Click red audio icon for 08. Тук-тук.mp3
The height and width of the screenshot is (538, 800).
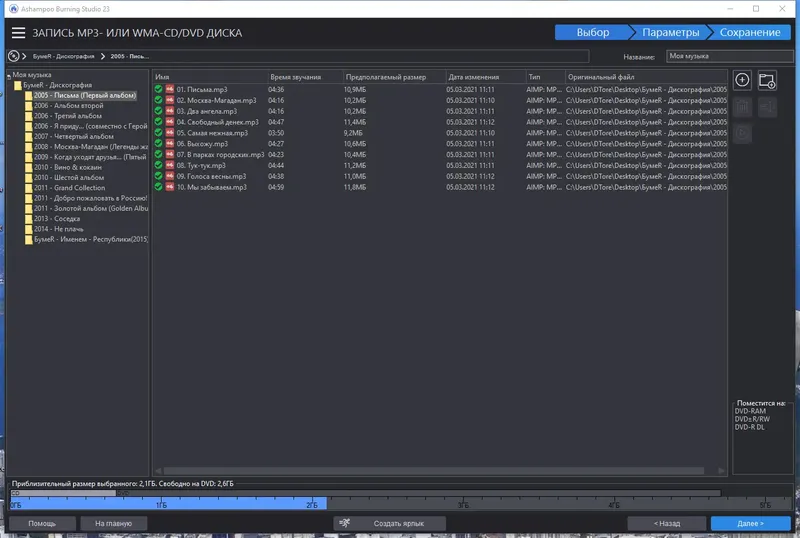170,165
